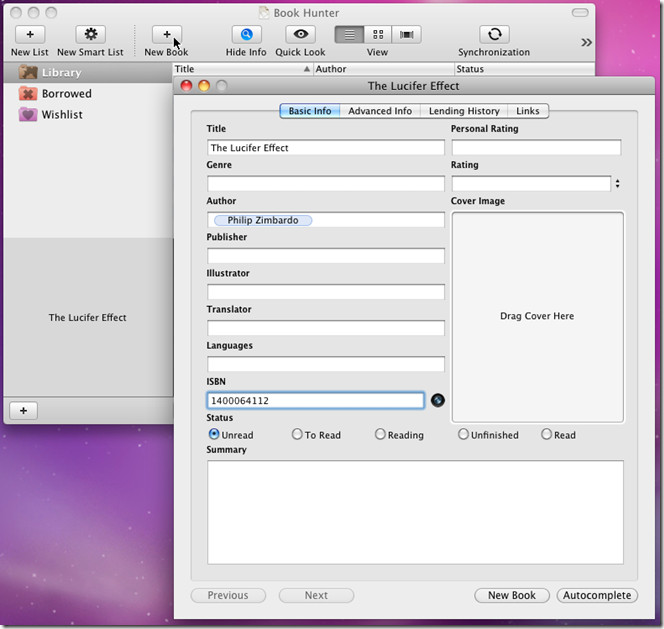Select the To Read status
The height and width of the screenshot is (629, 664).
316,435
